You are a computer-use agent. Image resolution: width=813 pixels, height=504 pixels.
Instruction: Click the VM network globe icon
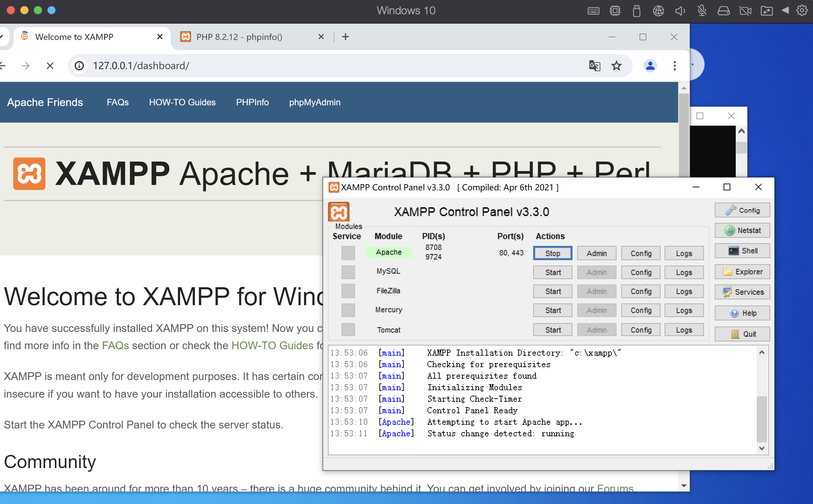(x=659, y=11)
